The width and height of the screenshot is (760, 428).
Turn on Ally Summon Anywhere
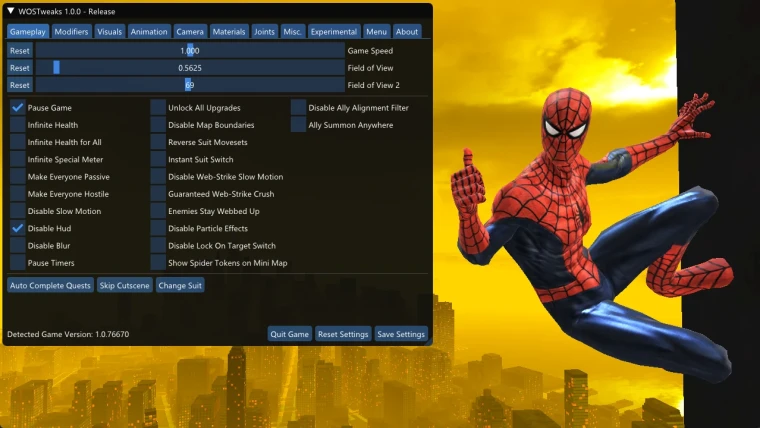point(299,125)
